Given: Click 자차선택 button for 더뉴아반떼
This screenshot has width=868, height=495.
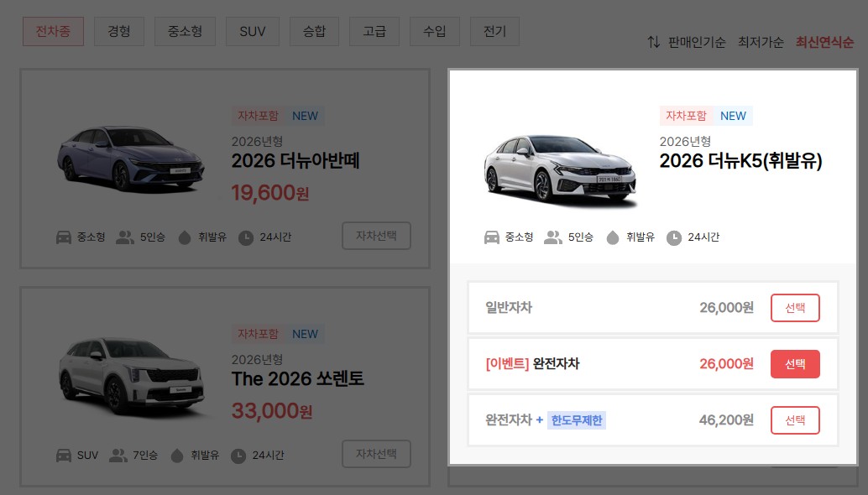Looking at the screenshot, I should click(376, 236).
